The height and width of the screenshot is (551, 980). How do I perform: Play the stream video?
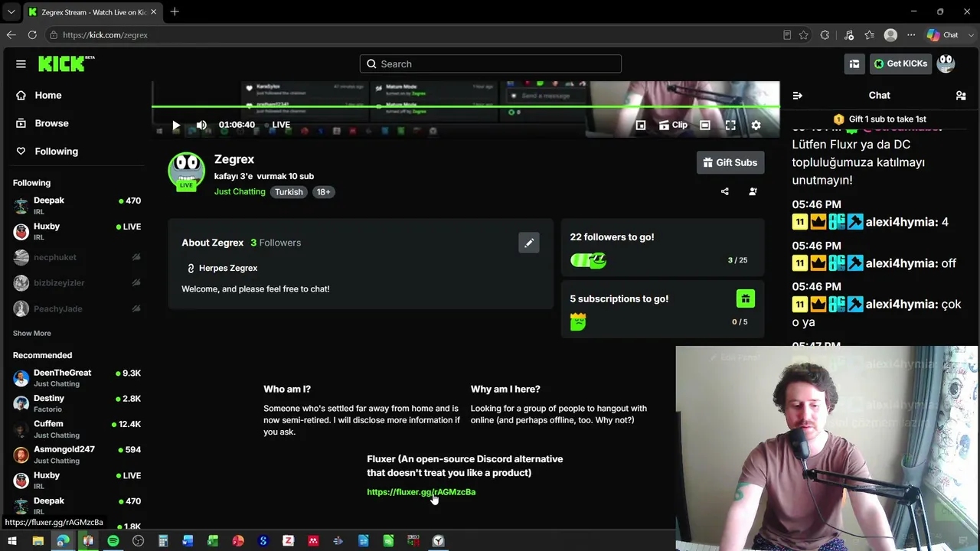pos(176,125)
